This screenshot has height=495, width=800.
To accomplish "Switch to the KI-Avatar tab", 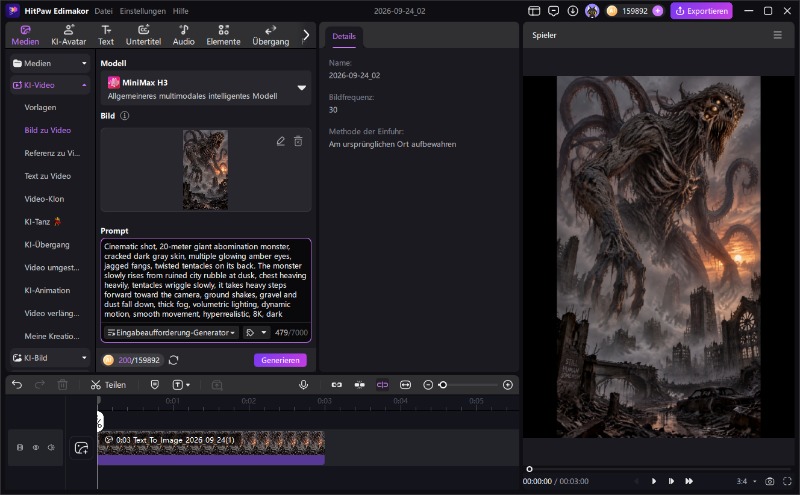I will click(68, 35).
